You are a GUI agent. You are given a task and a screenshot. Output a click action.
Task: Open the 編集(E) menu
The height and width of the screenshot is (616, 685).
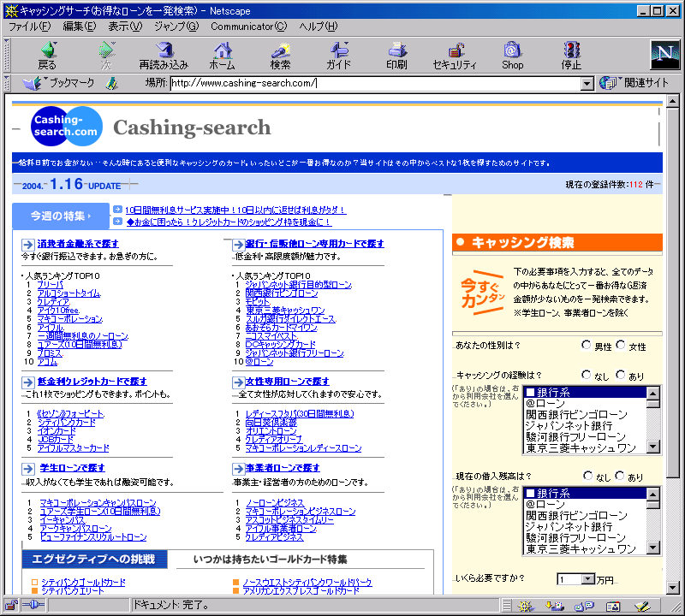tap(80, 27)
